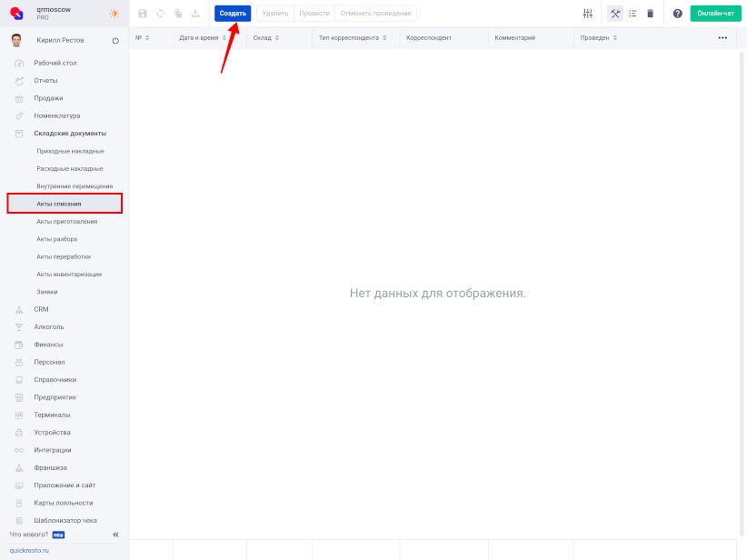747x560 pixels.
Task: Open Приложение и сайт menu item
Action: pyautogui.click(x=65, y=485)
